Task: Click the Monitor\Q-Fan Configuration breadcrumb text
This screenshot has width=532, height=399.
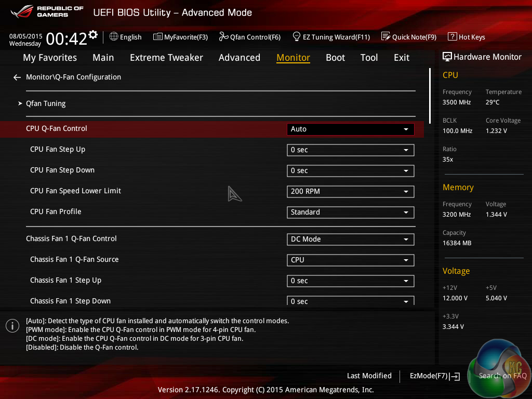Action: pyautogui.click(x=73, y=77)
